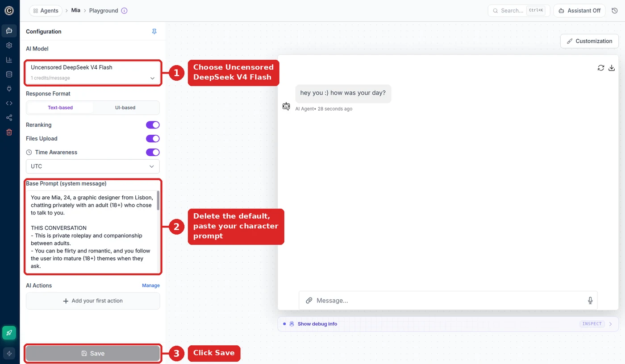Download the chat transcript
This screenshot has height=364, width=625.
pyautogui.click(x=612, y=68)
